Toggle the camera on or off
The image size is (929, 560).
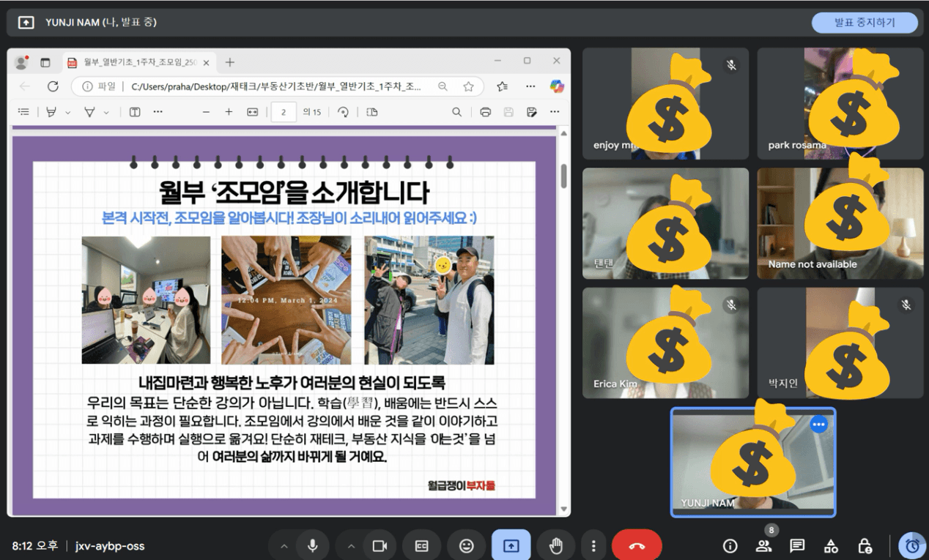pos(380,546)
